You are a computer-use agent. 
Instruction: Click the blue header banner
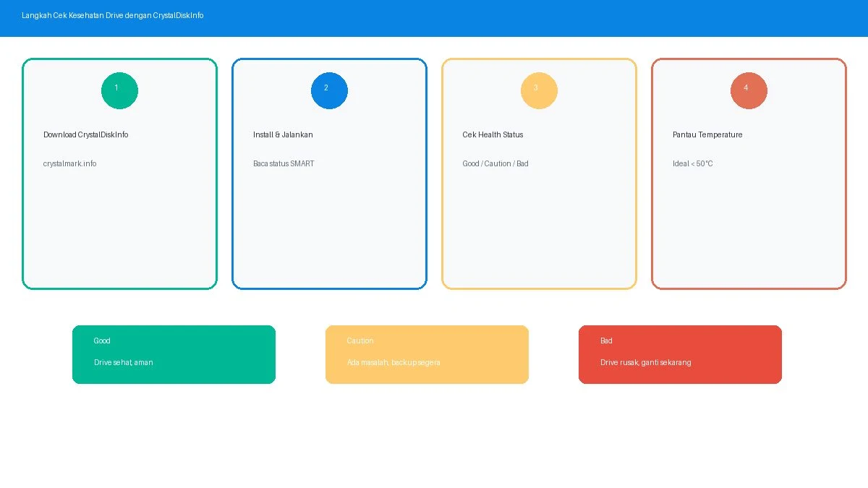coord(434,18)
